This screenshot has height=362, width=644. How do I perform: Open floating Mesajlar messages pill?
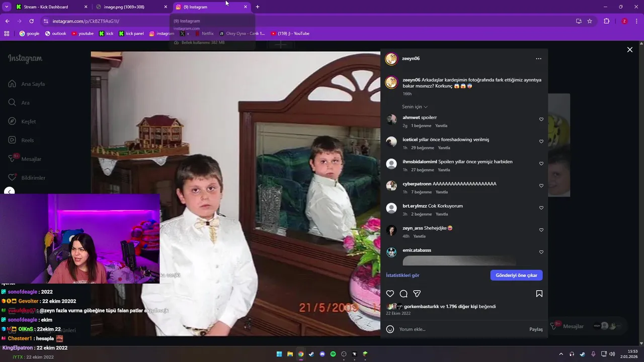[588, 326]
